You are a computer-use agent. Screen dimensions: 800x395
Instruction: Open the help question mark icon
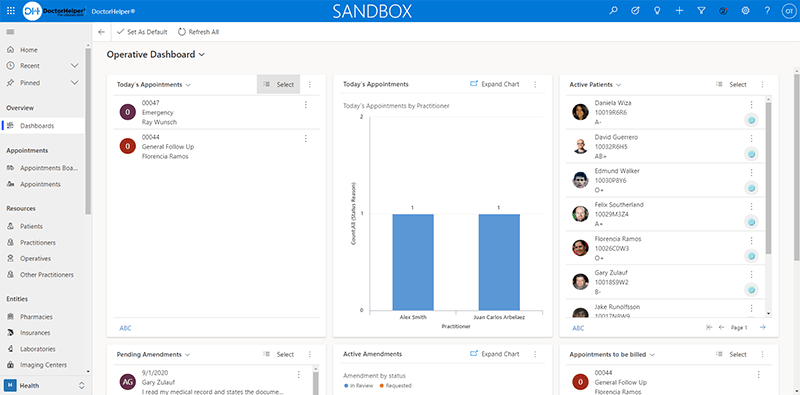click(767, 11)
